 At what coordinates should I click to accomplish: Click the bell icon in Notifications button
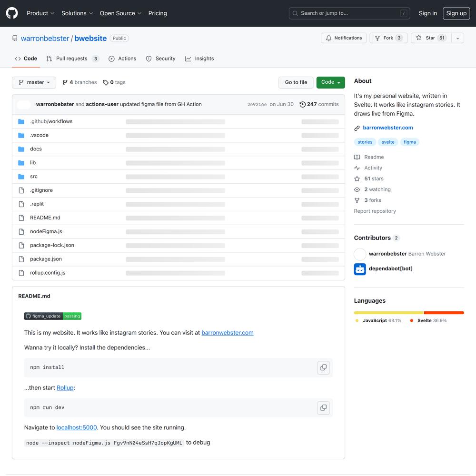(x=328, y=38)
